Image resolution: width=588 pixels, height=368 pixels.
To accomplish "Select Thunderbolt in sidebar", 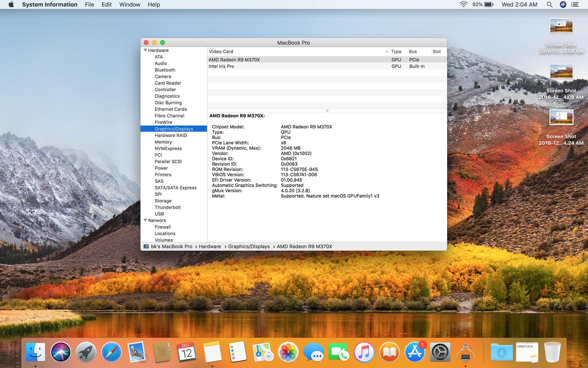I will (168, 207).
